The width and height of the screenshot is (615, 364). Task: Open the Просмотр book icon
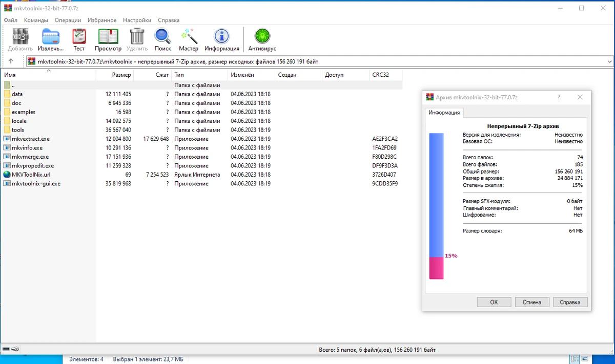coord(108,36)
